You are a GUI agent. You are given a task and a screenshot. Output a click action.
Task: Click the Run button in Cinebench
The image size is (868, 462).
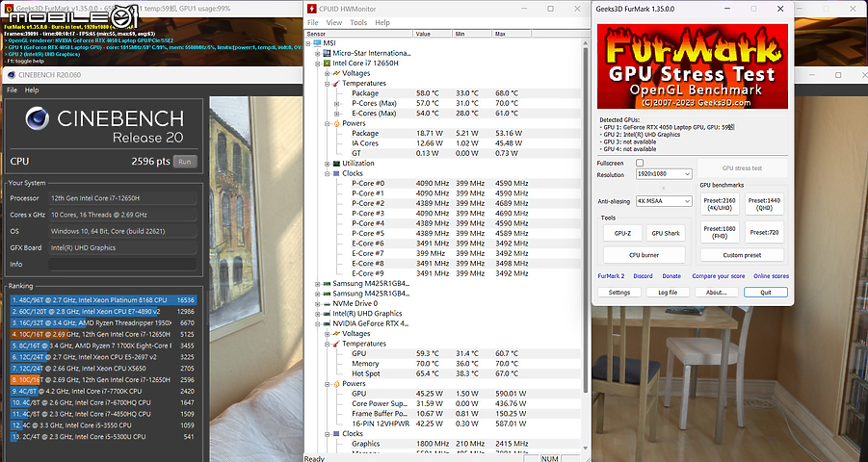pyautogui.click(x=185, y=162)
